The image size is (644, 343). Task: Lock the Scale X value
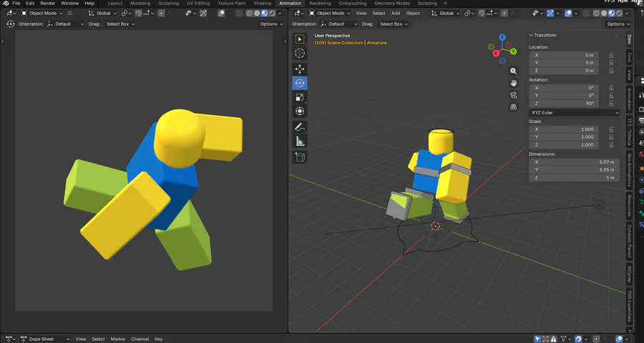pos(612,129)
